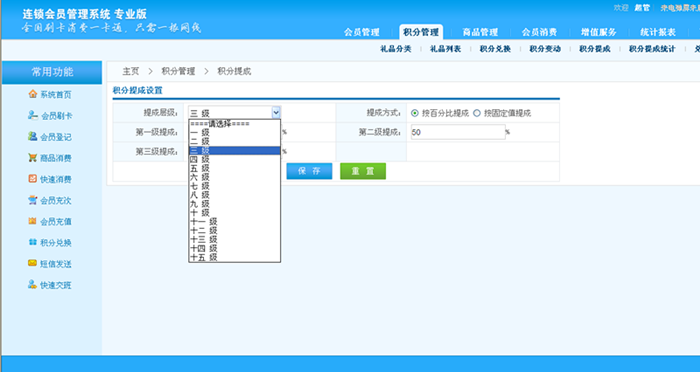Open 会员刷卡 card swipe icon

click(x=33, y=115)
